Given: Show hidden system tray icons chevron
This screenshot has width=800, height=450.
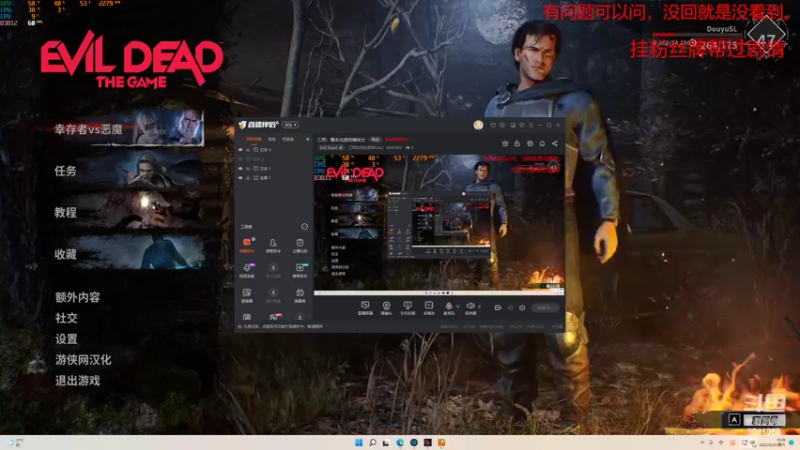Looking at the screenshot, I should (702, 442).
